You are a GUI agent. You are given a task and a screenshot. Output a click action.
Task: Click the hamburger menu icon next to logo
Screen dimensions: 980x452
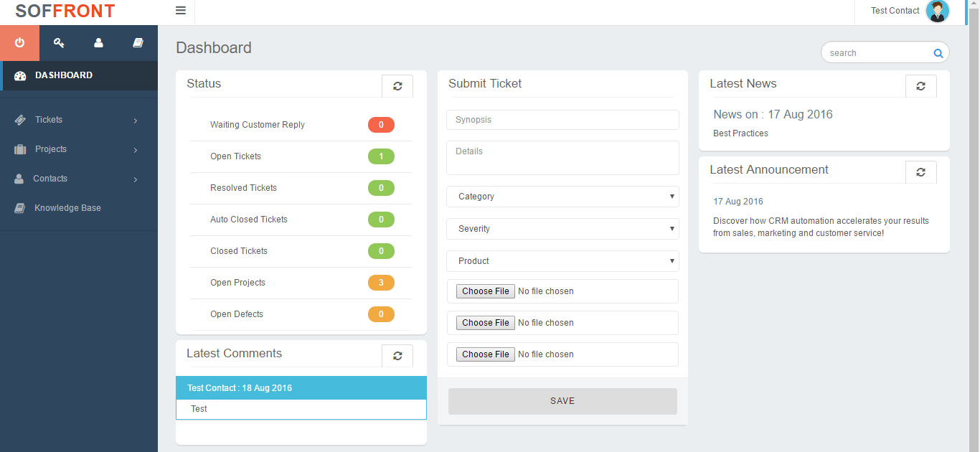(x=180, y=11)
